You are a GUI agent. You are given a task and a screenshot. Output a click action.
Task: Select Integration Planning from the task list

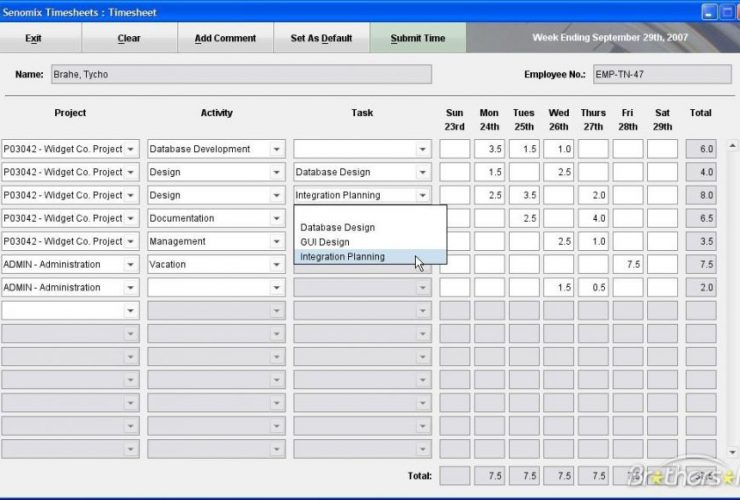[x=342, y=257]
